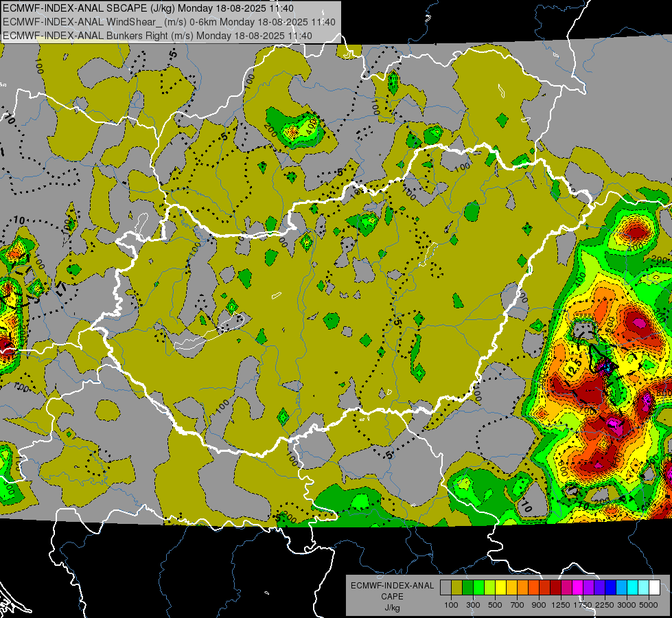Click the grey swatch in the CAPE legend
The image size is (672, 618).
coord(445,588)
